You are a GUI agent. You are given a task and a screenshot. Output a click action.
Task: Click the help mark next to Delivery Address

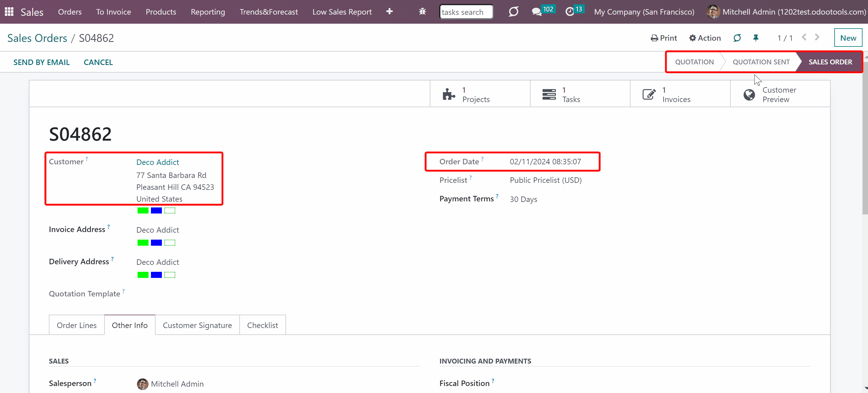112,259
